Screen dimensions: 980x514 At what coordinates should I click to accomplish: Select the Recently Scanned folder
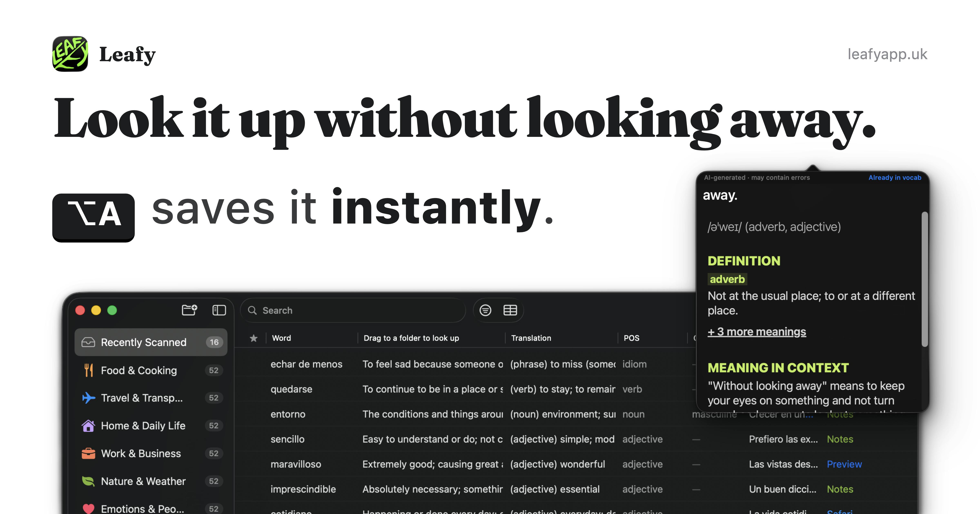pyautogui.click(x=151, y=342)
